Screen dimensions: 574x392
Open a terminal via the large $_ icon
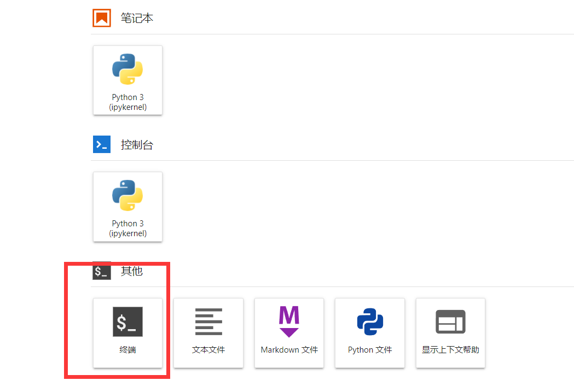tap(127, 321)
